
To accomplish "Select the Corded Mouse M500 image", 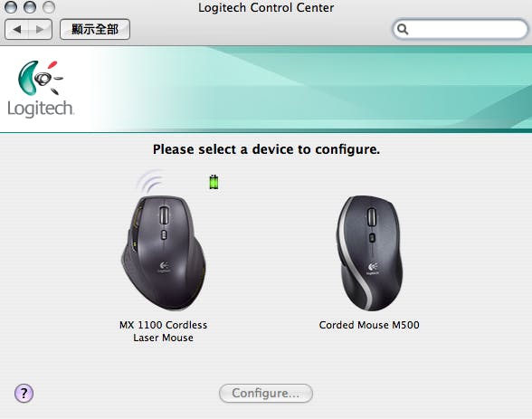I will 371,252.
